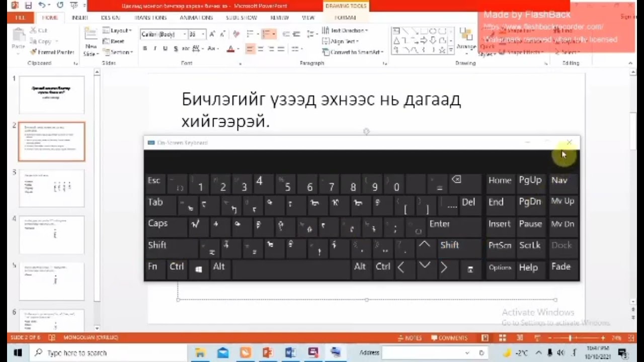Click the Fade key on On-Screen Keyboard

coord(562,269)
